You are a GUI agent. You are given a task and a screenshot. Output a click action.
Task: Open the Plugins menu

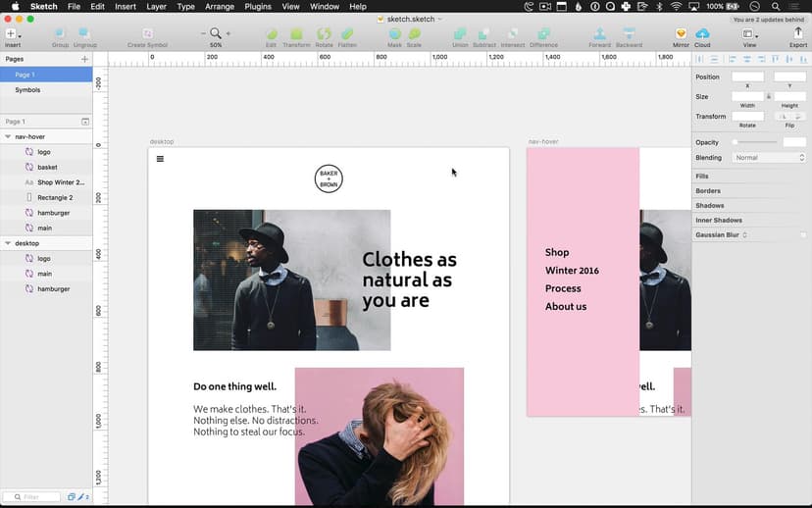[259, 7]
